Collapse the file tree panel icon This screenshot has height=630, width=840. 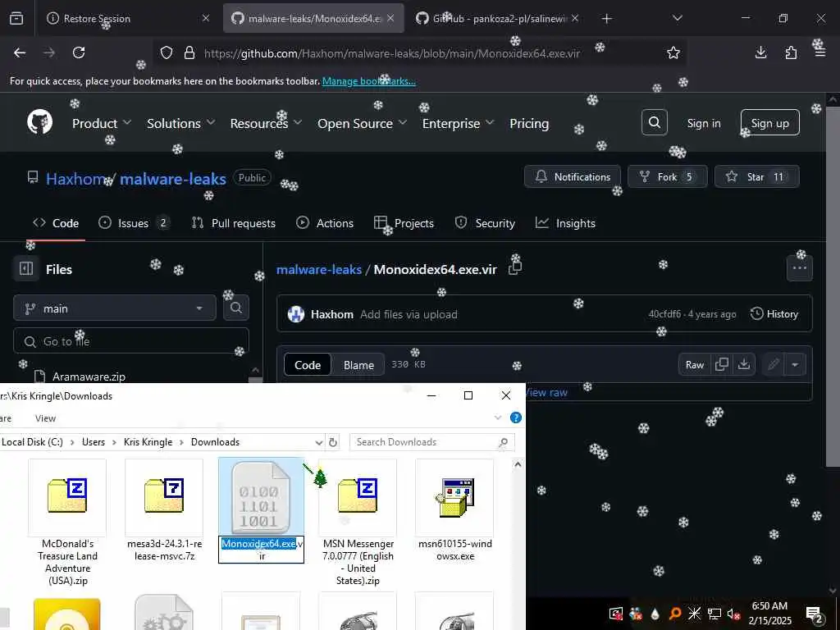coord(26,268)
